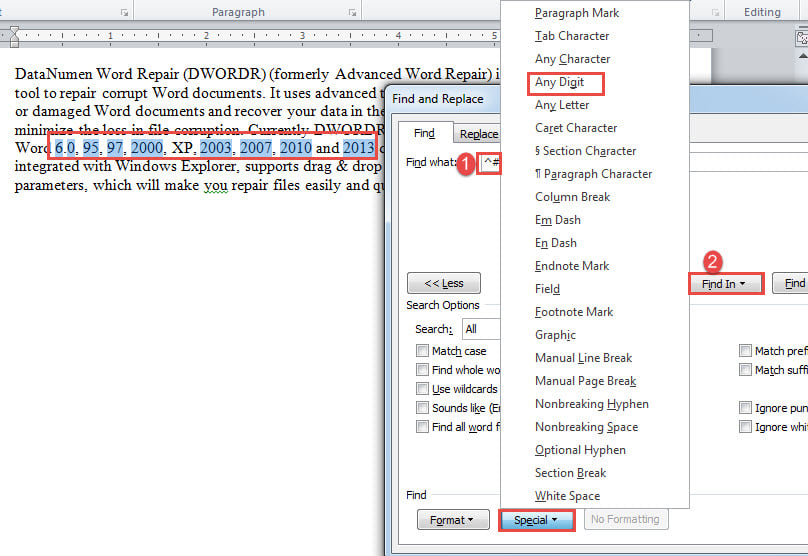
Task: Toggle Ignore white-space checkbox
Action: tap(745, 427)
